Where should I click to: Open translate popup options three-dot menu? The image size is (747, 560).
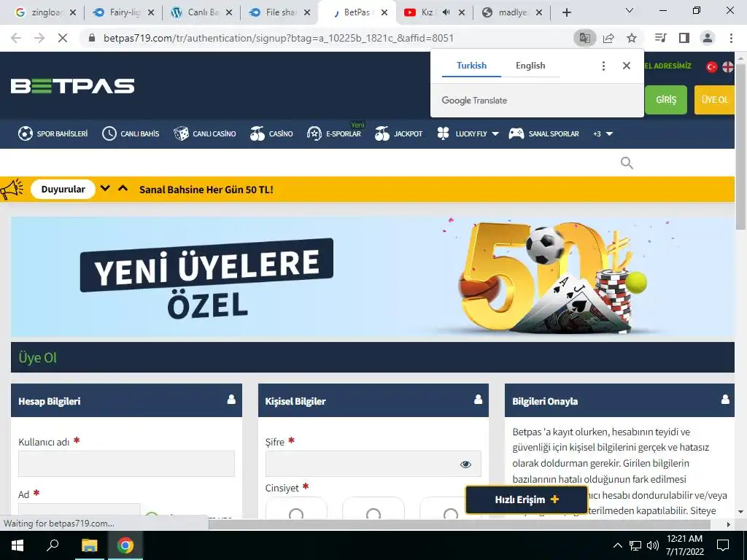coord(603,66)
